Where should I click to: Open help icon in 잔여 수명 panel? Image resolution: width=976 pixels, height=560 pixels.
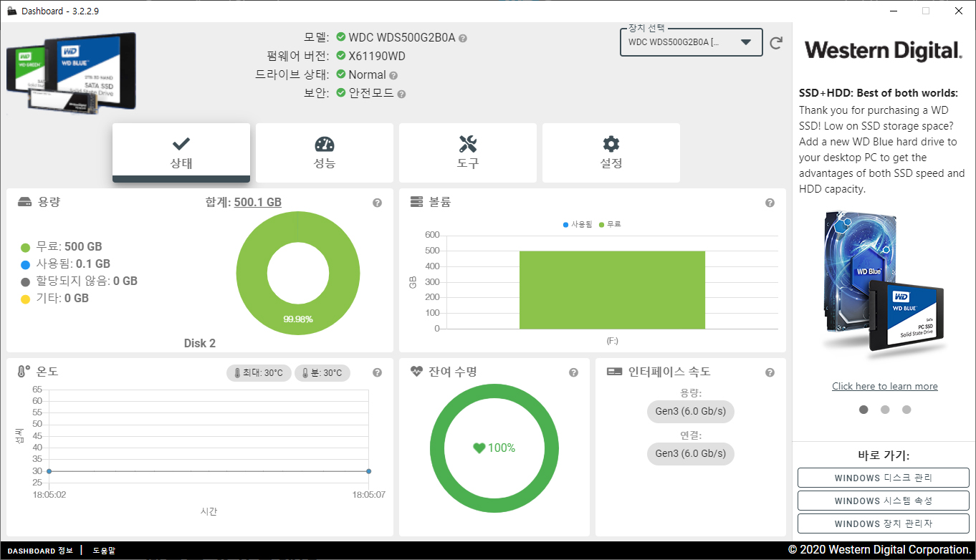(x=573, y=372)
